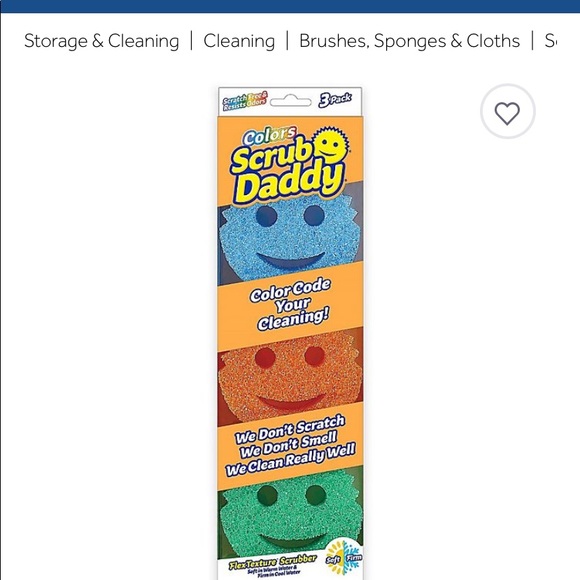Go to the Cleaning breadcrumb category

(x=239, y=41)
